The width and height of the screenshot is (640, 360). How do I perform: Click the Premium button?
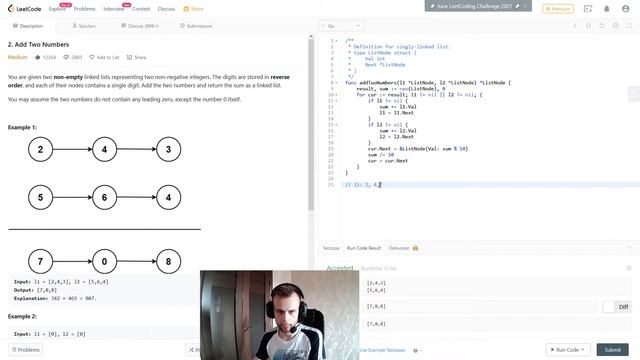pos(558,9)
